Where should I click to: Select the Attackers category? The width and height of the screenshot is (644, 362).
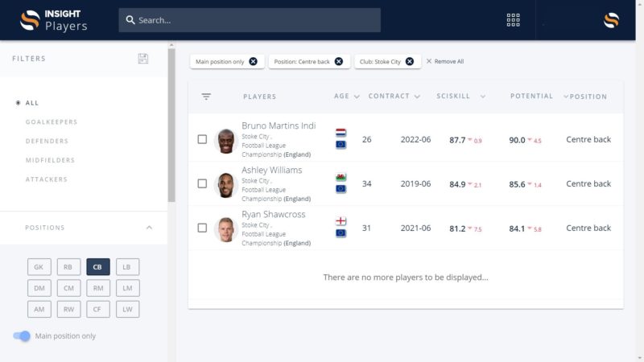click(x=47, y=179)
